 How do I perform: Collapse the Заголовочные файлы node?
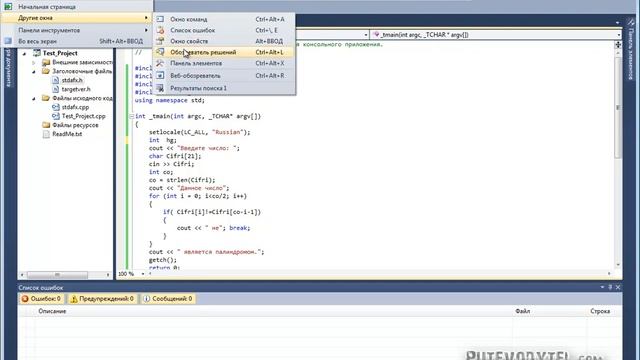pos(34,71)
